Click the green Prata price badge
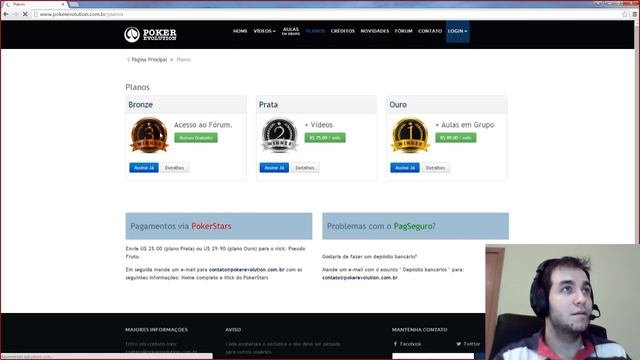The width and height of the screenshot is (640, 360). [325, 138]
